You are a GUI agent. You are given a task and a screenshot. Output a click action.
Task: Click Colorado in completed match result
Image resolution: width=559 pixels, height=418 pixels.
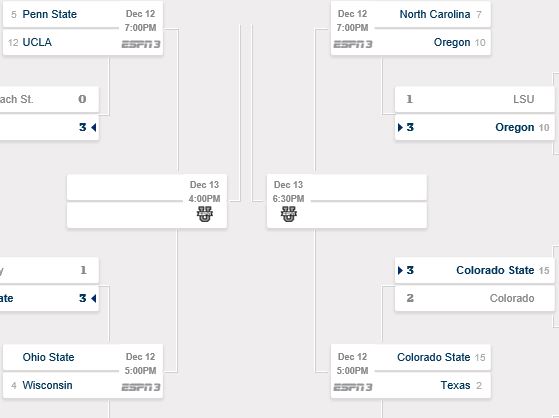pos(512,298)
